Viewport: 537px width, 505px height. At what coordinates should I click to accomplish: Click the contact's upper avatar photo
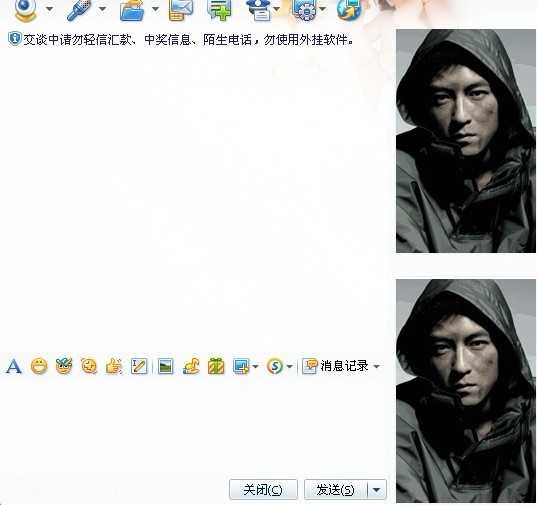tap(466, 141)
